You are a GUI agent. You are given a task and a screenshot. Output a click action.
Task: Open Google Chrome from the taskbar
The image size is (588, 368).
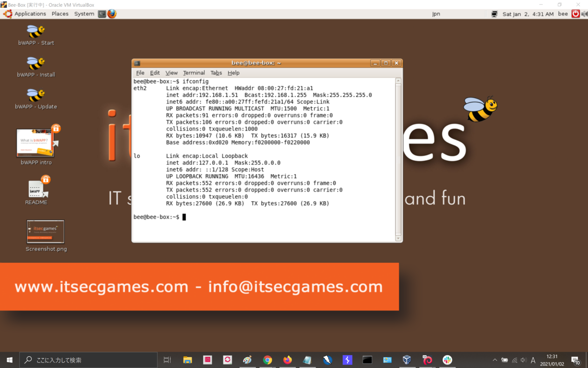coord(267,360)
